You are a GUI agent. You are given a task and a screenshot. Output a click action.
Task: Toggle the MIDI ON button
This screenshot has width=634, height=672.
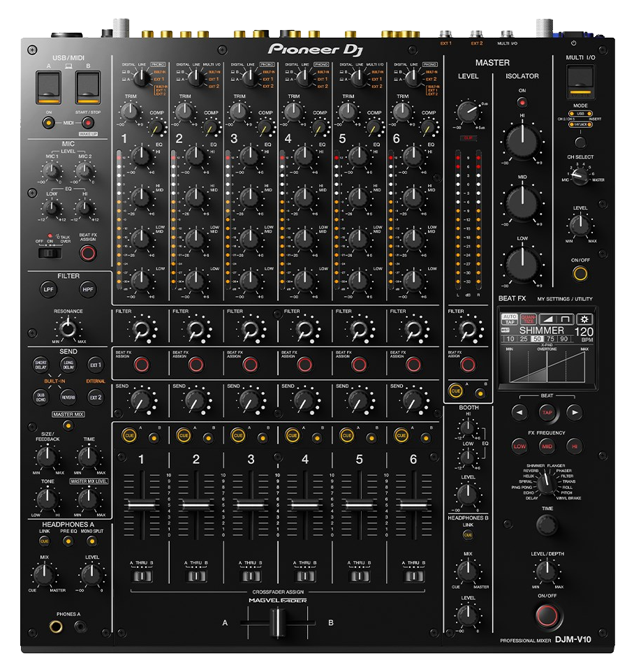(x=47, y=123)
